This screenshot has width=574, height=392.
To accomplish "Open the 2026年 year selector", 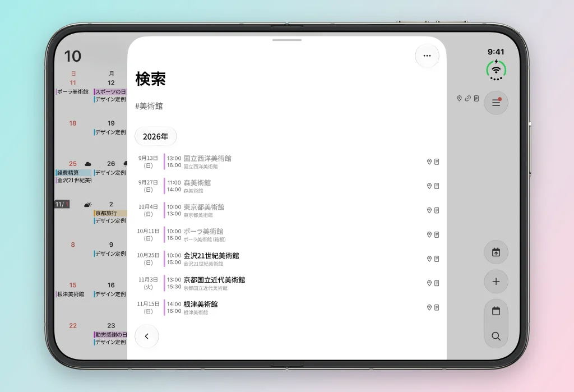I will click(x=156, y=137).
